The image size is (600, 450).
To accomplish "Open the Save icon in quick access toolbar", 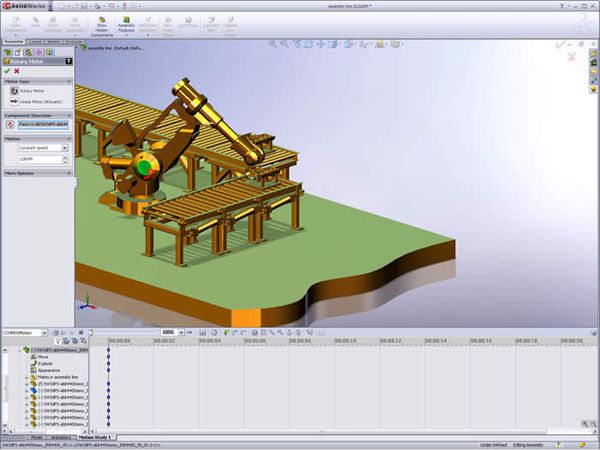I will (86, 6).
